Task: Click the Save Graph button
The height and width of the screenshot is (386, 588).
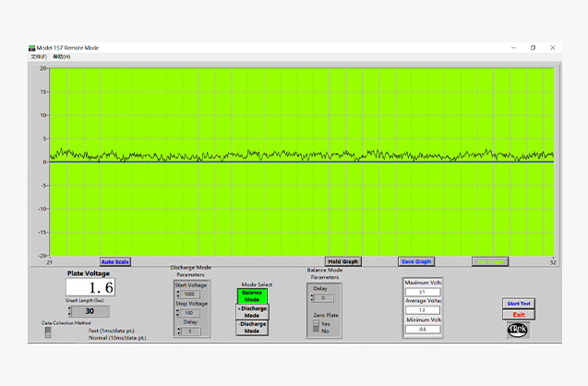Action: tap(415, 261)
